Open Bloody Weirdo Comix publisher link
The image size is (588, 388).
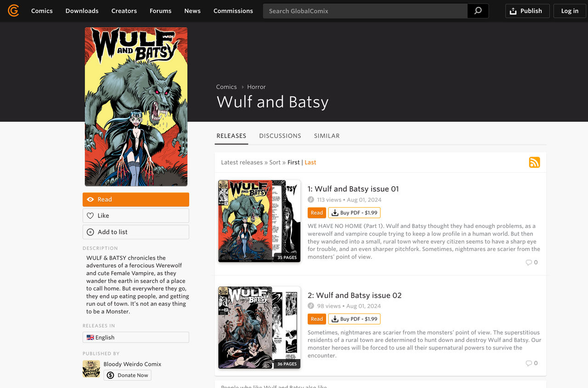pos(132,364)
